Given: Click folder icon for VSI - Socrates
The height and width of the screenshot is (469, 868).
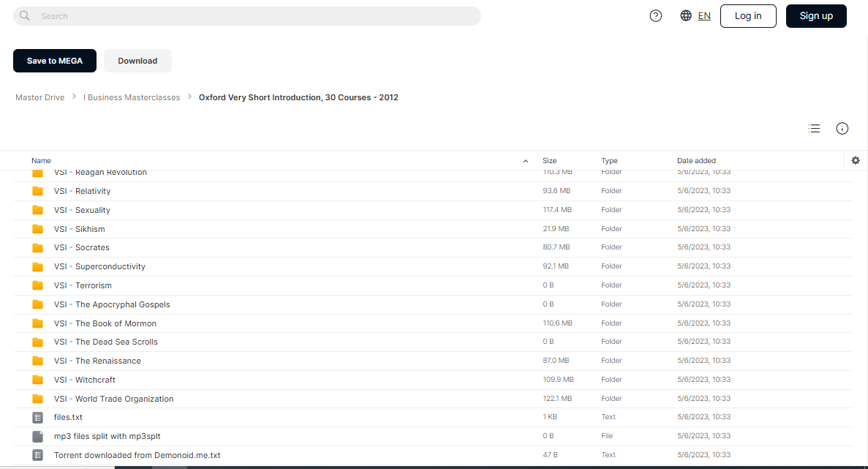Looking at the screenshot, I should (x=37, y=247).
